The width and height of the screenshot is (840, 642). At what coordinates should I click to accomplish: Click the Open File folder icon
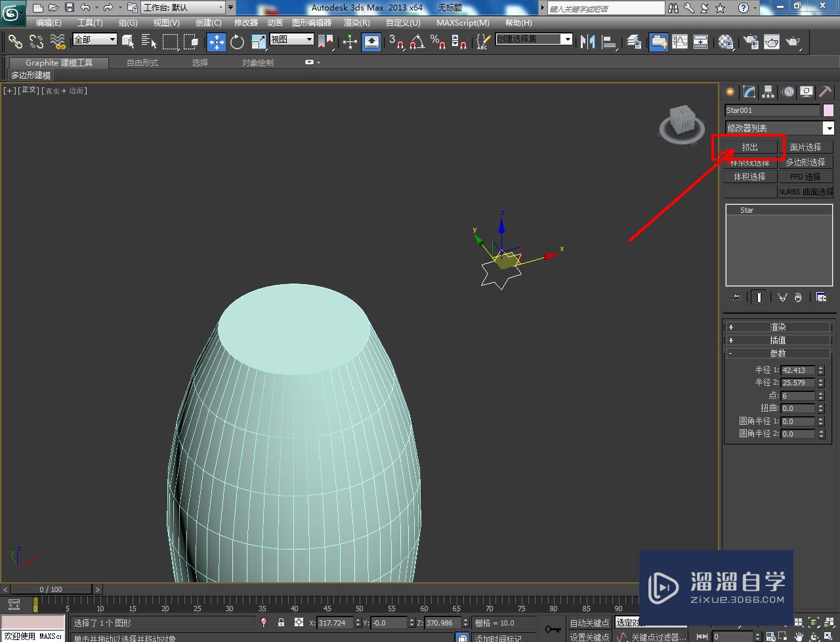[54, 8]
